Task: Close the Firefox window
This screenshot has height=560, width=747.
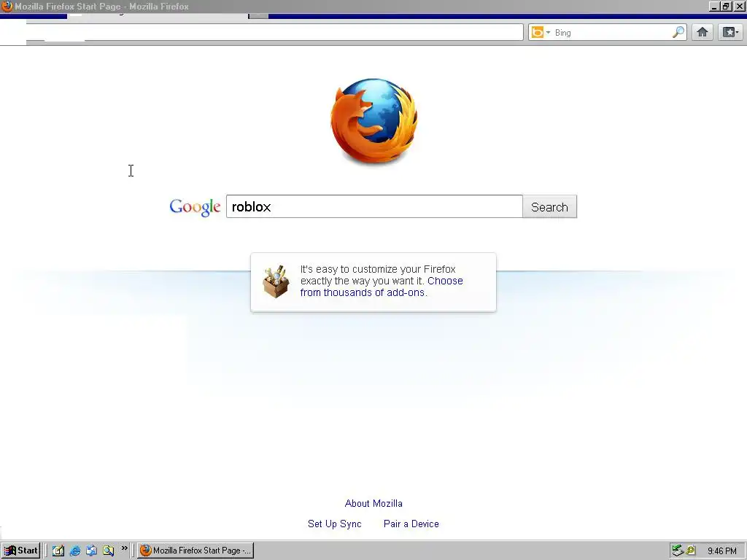Action: [x=740, y=7]
